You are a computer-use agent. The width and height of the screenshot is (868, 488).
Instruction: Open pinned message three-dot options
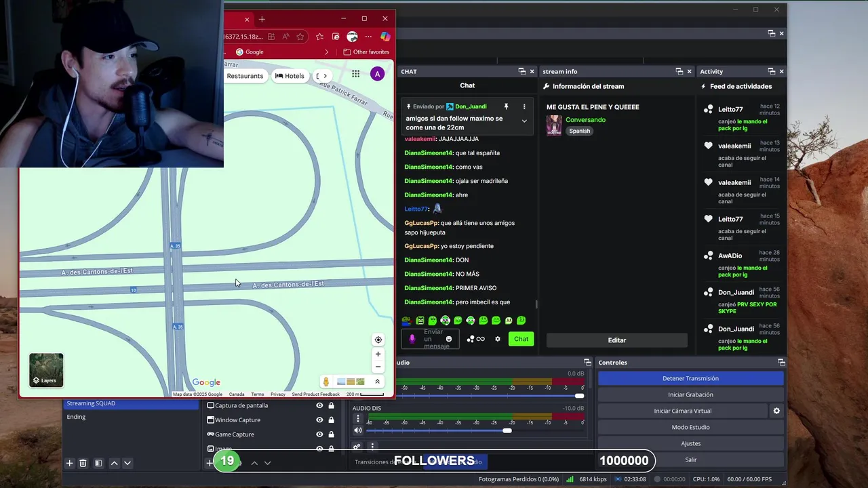tap(524, 106)
